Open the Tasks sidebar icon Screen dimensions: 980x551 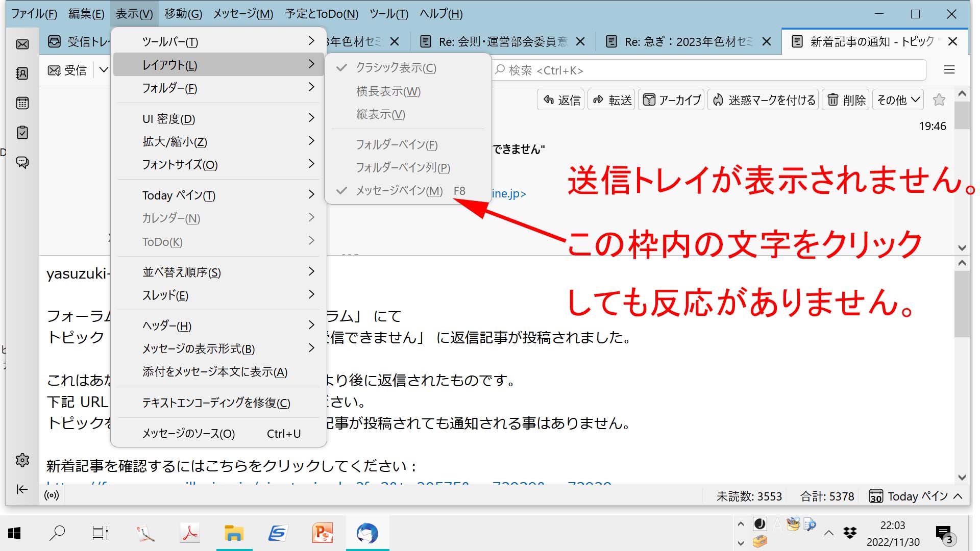point(22,133)
